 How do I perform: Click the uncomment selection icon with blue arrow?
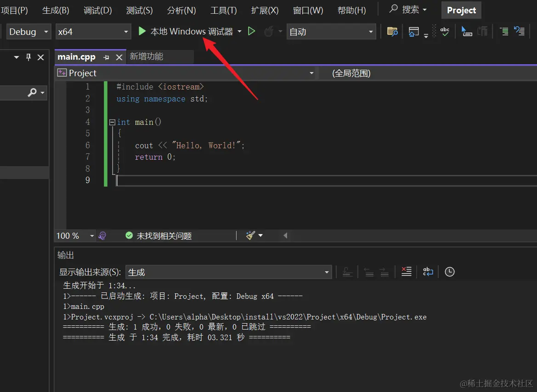tap(519, 32)
